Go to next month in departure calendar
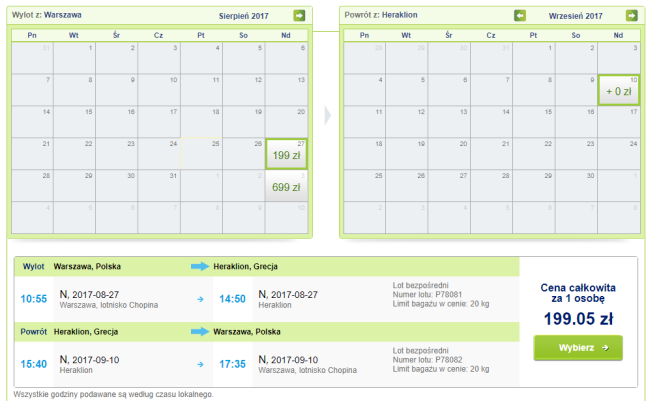The image size is (650, 401). 299,16
